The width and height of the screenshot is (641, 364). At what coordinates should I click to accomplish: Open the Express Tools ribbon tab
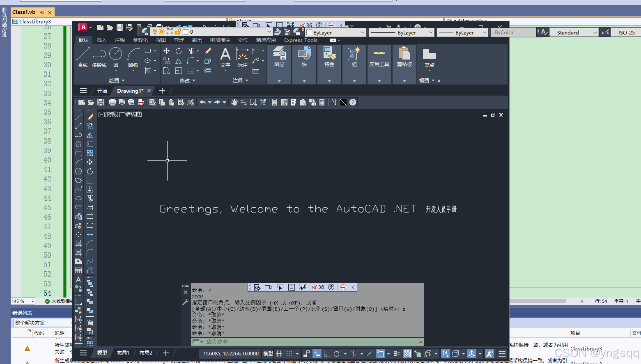[x=301, y=40]
